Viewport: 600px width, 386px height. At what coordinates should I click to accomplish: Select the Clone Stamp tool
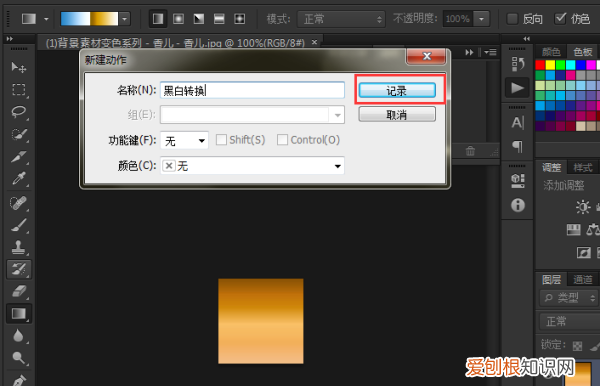(x=18, y=247)
